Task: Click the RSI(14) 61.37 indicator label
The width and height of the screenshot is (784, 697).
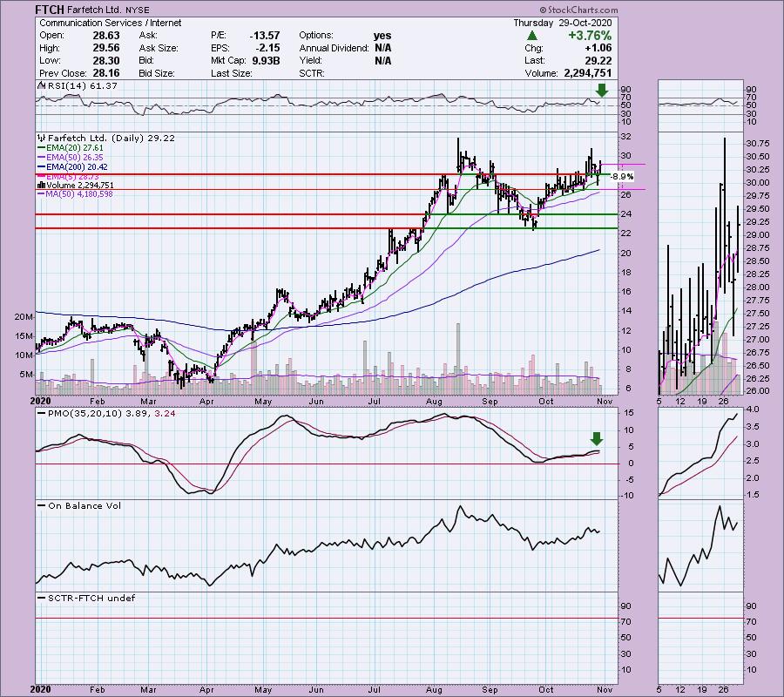Action: 82,86
